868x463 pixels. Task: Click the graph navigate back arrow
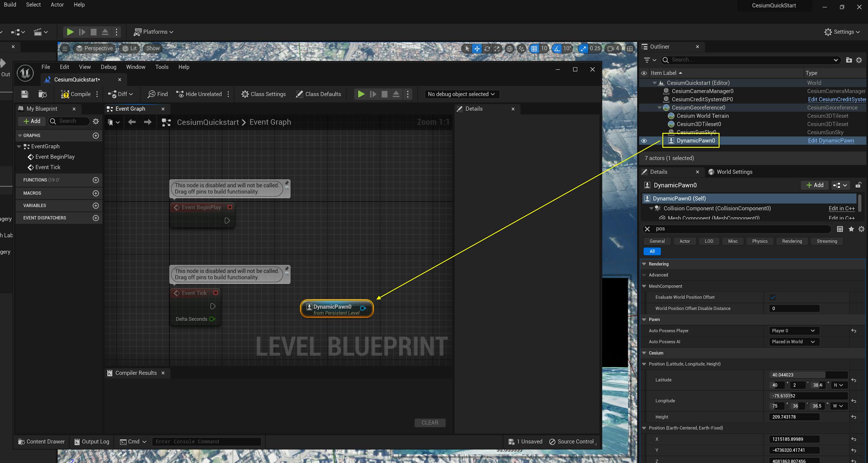(132, 122)
